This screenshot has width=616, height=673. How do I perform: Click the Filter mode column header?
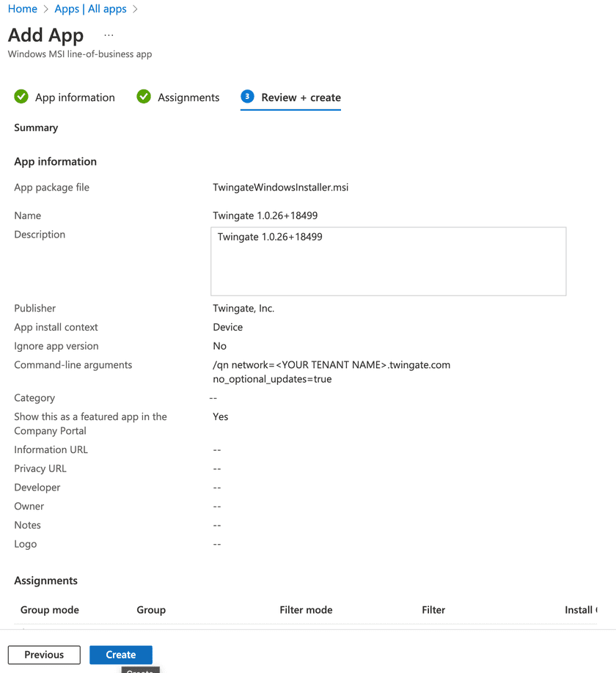click(306, 610)
